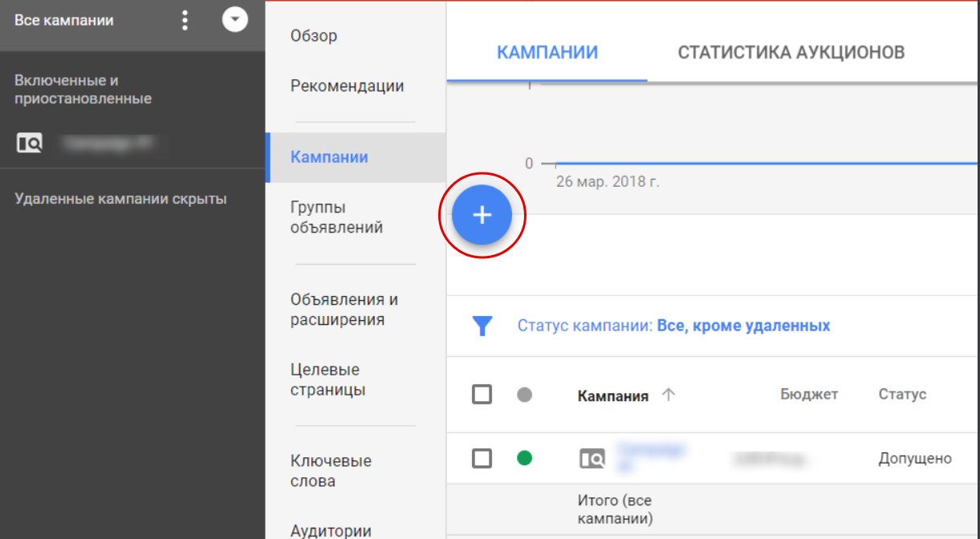Open Ключевые слова in the navigation
980x539 pixels.
pos(331,471)
